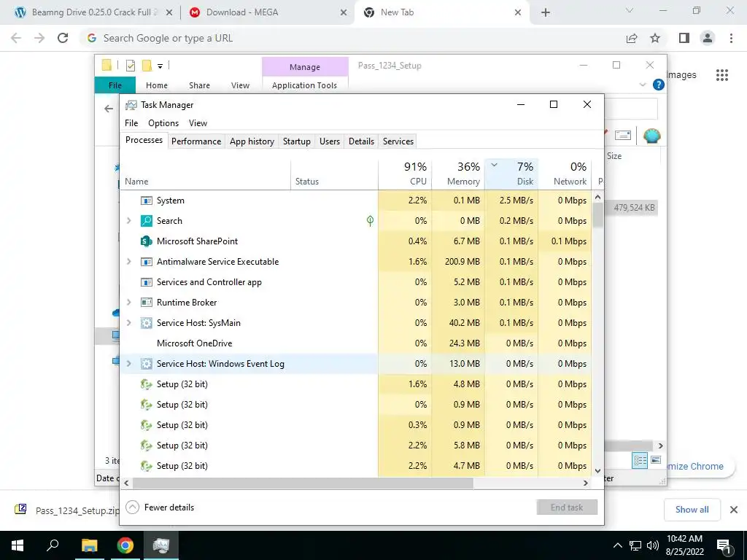Open Task Manager File menu
This screenshot has width=747, height=560.
coord(131,123)
